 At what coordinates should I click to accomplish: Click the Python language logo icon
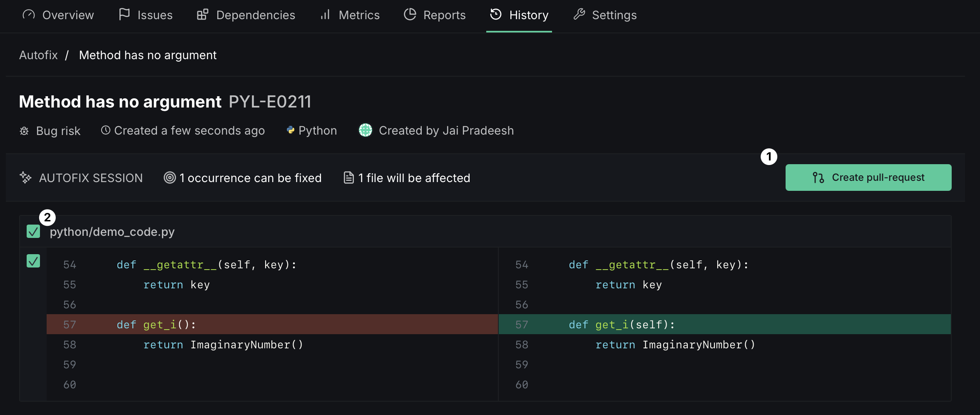point(291,130)
